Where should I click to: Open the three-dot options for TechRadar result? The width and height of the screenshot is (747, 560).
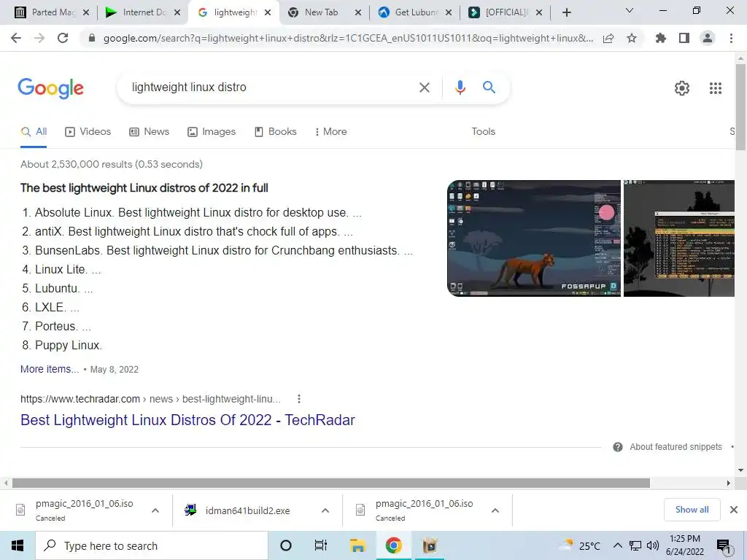point(298,399)
